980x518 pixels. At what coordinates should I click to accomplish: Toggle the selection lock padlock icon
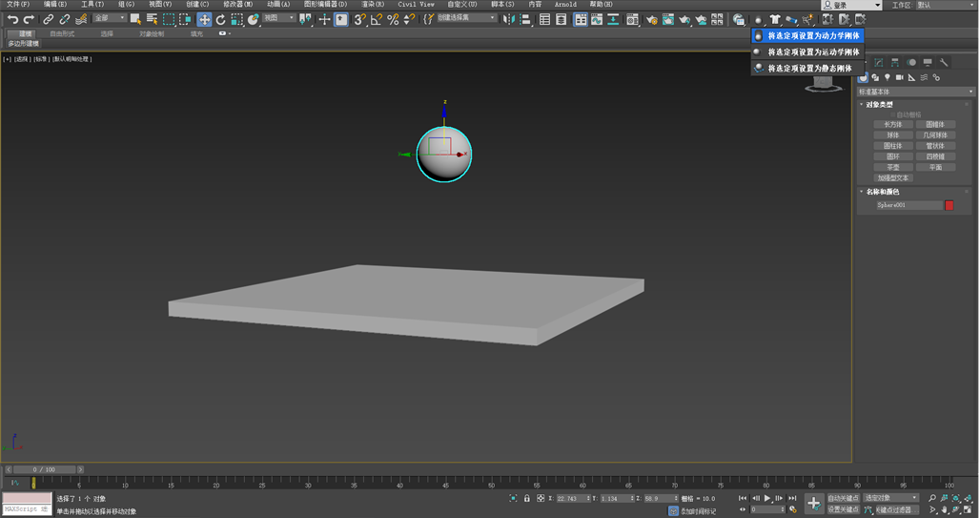coord(527,498)
